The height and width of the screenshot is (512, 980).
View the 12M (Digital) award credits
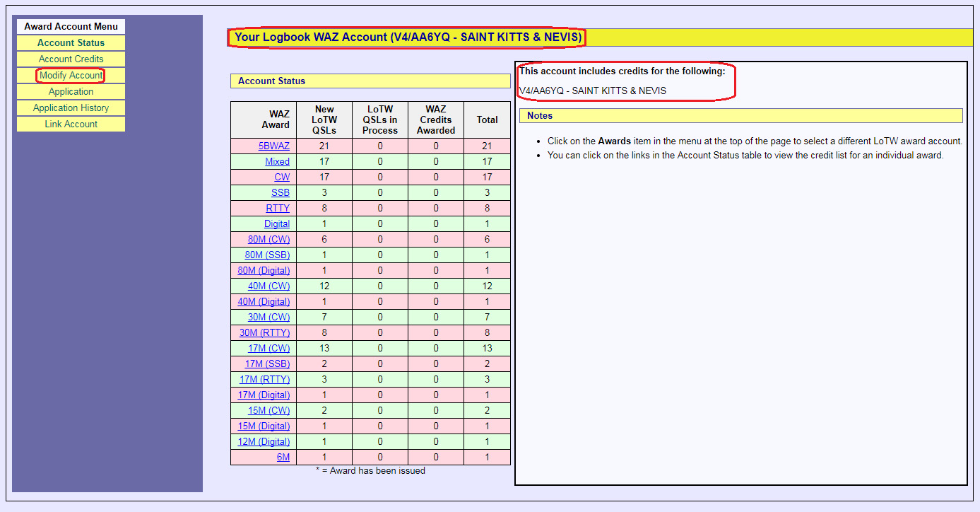pos(264,442)
